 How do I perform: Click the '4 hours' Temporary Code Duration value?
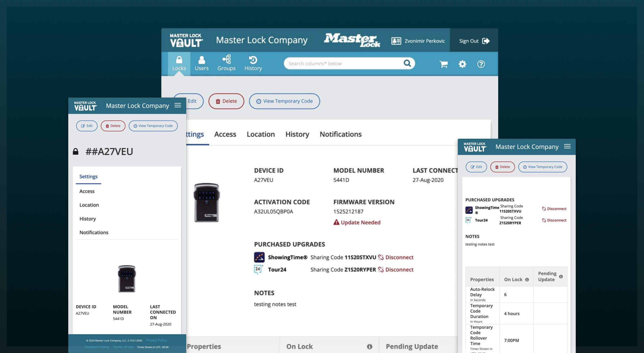[x=512, y=314]
